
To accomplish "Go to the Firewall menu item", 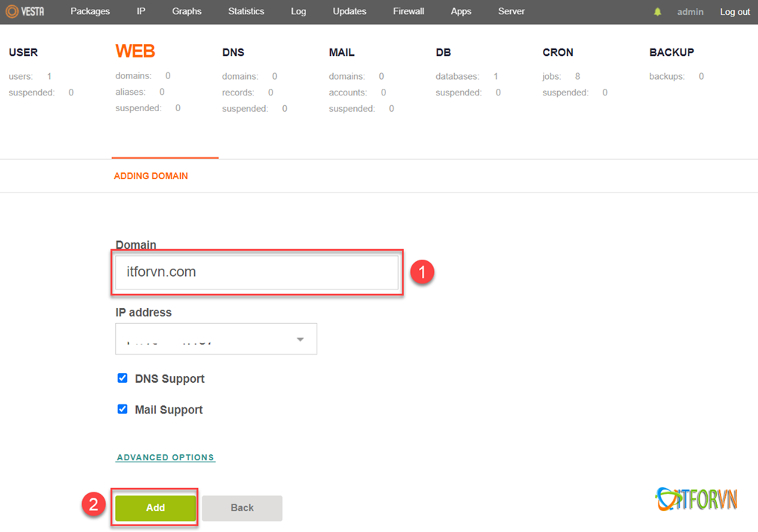I will (408, 12).
